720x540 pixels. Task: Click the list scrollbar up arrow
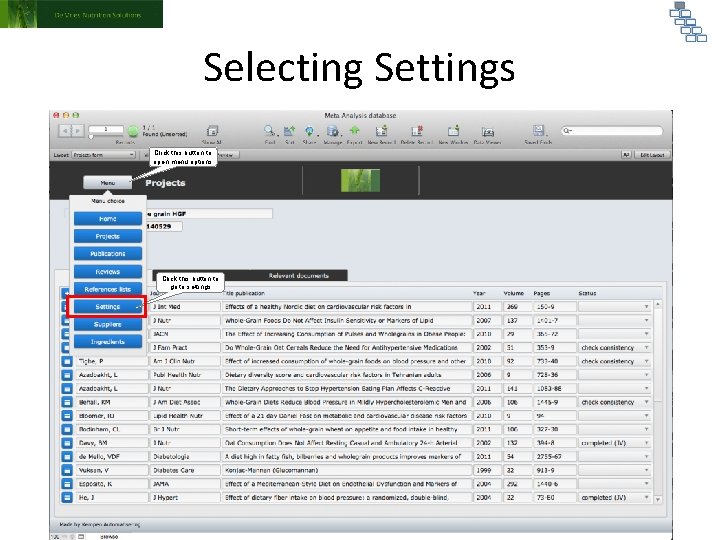(x=658, y=304)
